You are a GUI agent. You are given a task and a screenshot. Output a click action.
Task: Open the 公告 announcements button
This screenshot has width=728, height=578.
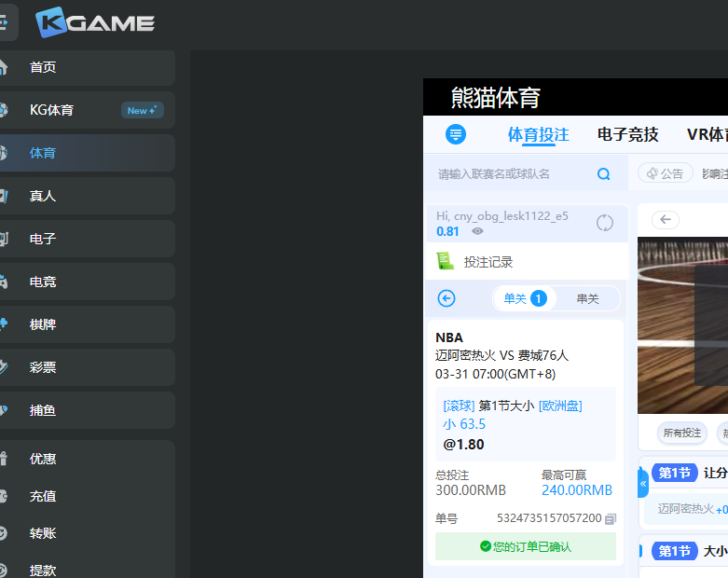(666, 173)
